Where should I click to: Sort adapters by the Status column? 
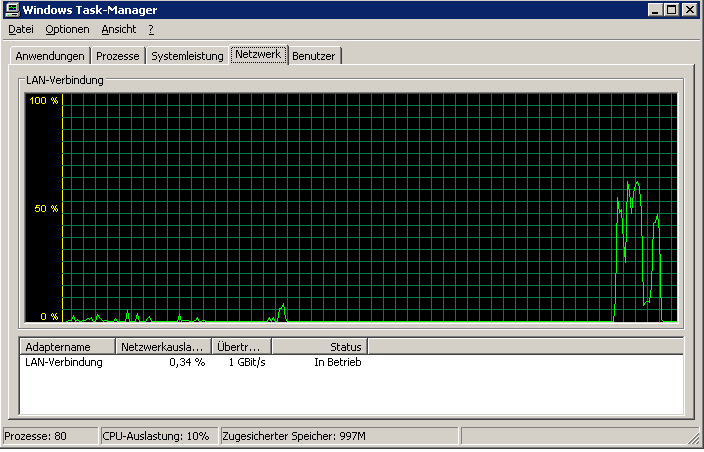point(319,347)
